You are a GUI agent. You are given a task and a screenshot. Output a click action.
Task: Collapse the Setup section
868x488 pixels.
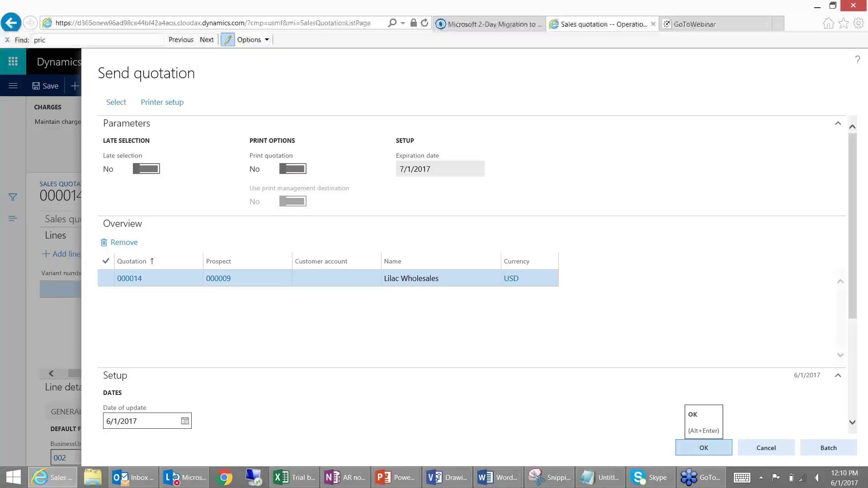pyautogui.click(x=838, y=375)
